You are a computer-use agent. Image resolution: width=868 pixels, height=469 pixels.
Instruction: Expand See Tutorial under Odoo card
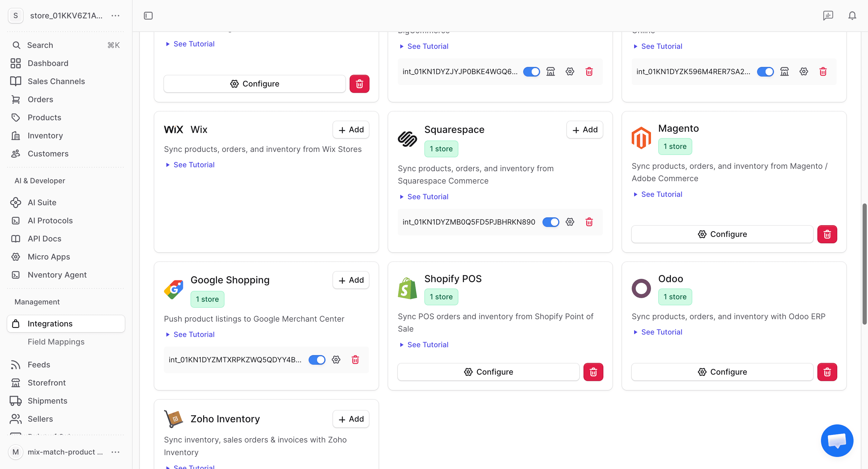coord(658,332)
